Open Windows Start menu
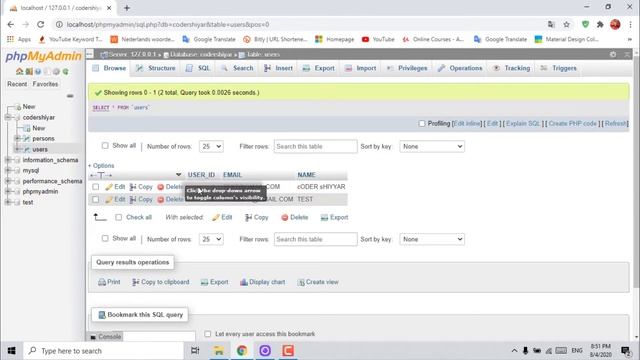The image size is (640, 360). pyautogui.click(x=11, y=351)
